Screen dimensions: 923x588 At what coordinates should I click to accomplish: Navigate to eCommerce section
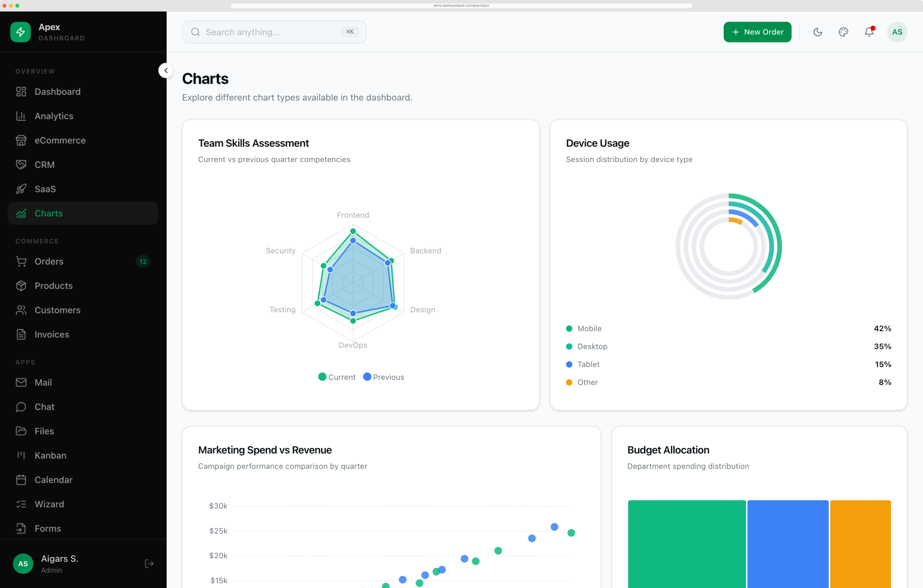pyautogui.click(x=83, y=140)
